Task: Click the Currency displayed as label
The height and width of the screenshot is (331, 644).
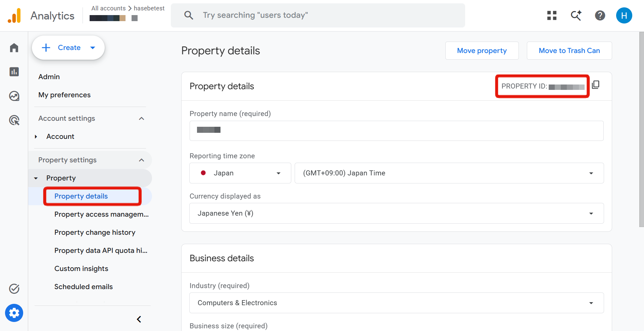Action: tap(225, 196)
